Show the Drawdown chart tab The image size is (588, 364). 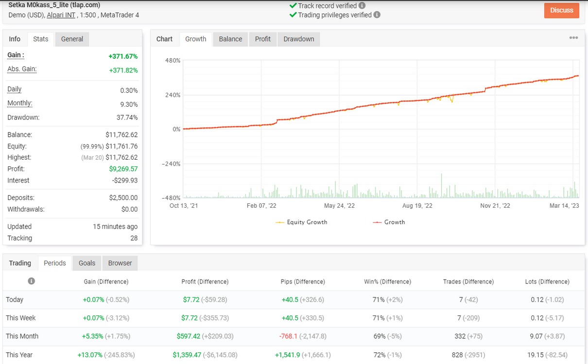click(299, 39)
